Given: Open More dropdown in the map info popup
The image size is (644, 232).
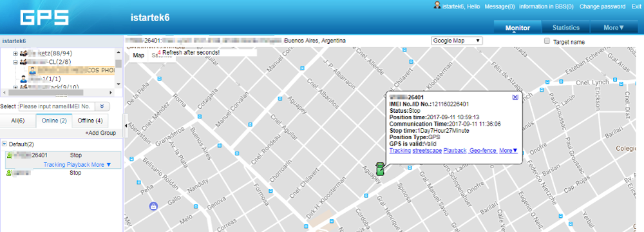Looking at the screenshot, I should (x=509, y=151).
